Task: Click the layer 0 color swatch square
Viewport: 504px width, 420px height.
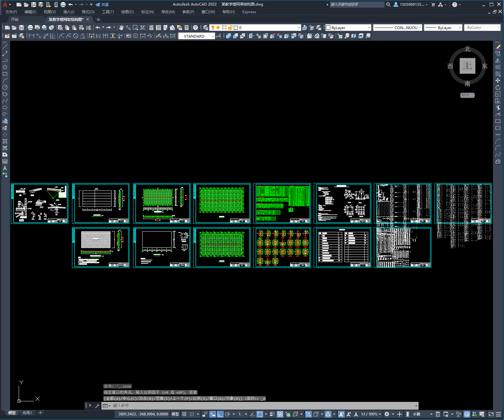Action: coord(236,28)
